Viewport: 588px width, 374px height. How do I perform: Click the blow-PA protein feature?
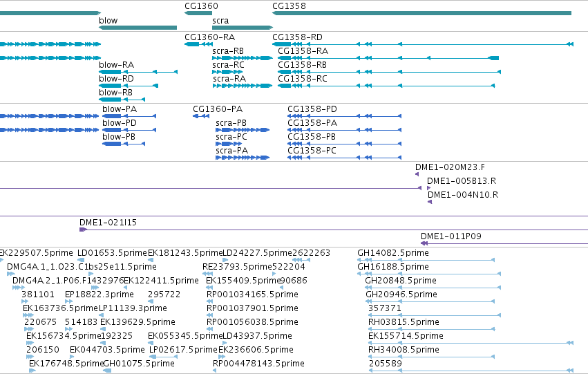[129, 116]
